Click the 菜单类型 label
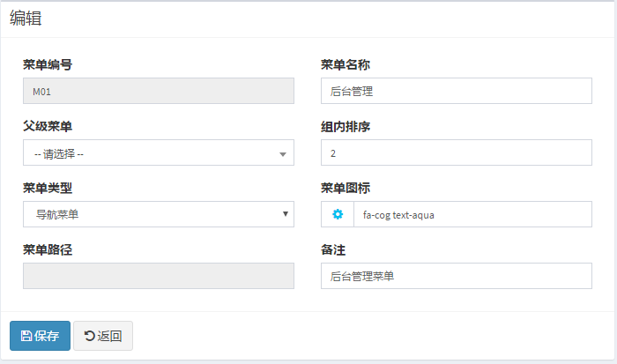 click(48, 188)
